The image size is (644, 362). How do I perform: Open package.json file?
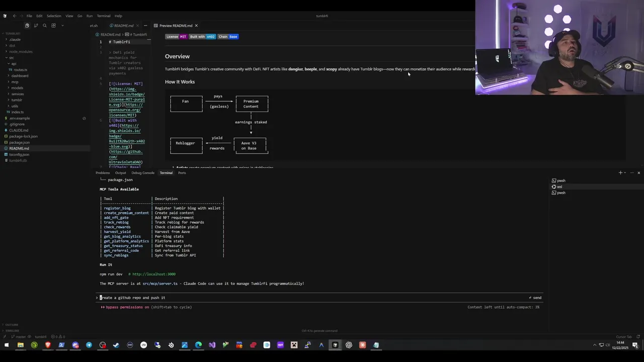[19, 142]
